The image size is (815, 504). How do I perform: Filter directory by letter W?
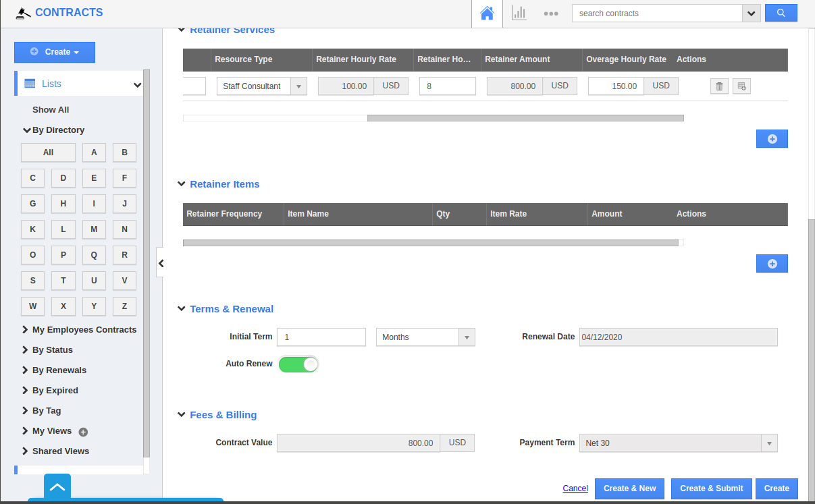coord(32,306)
